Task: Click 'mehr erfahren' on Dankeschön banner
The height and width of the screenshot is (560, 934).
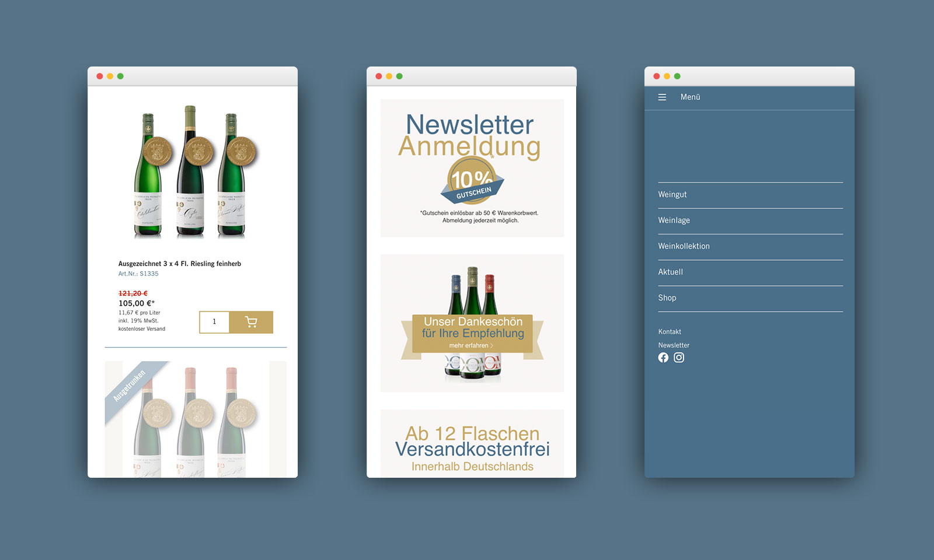Action: click(x=471, y=346)
